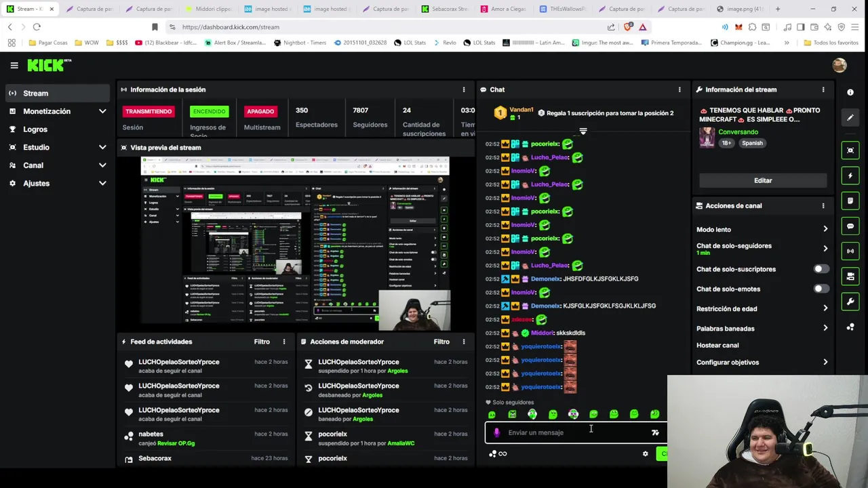Select the broadcast signal widget icon in sidebar
This screenshot has width=868, height=488.
click(x=850, y=251)
